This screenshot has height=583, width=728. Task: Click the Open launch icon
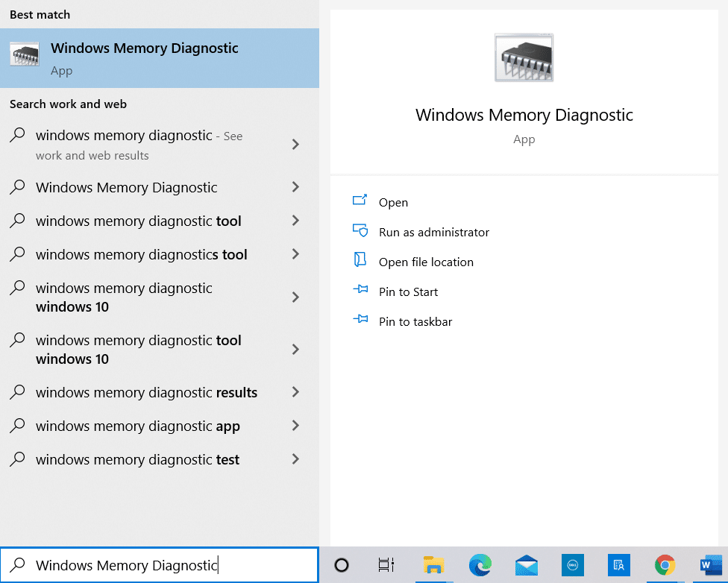point(360,201)
